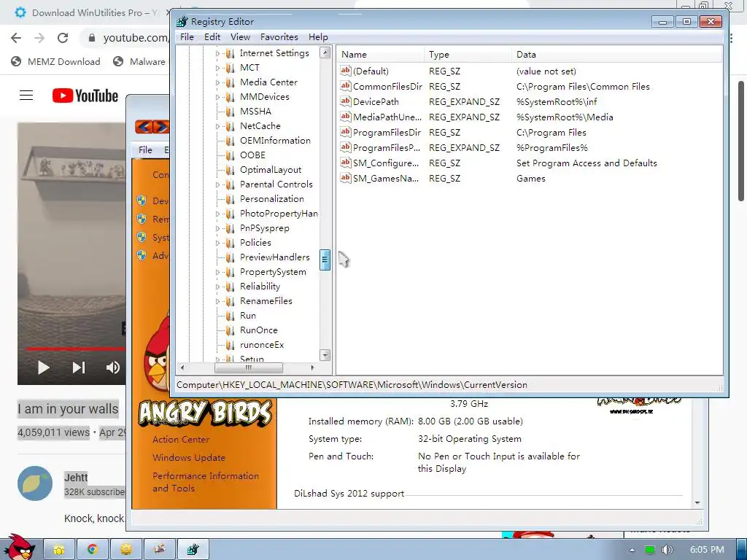
Task: Select the MSSHA registry key
Action: [255, 112]
